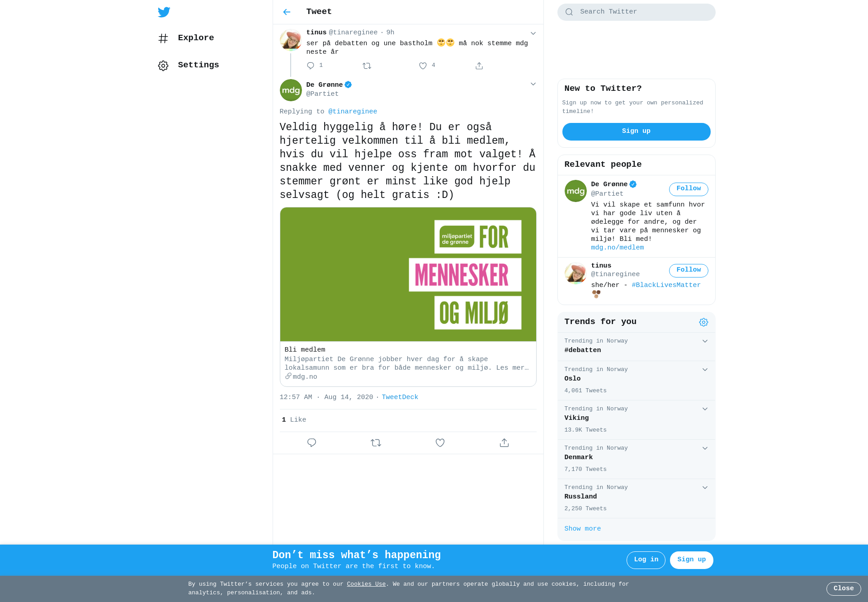Open Trends settings gear icon
This screenshot has width=868, height=602.
click(x=703, y=322)
